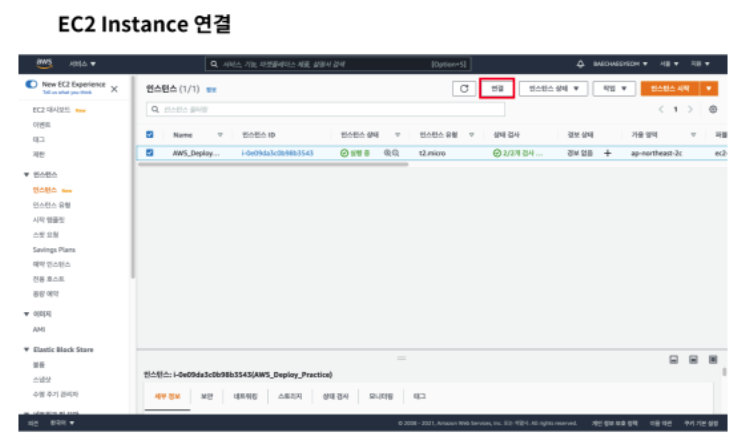Open EC2 대시보드 in sidebar
The width and height of the screenshot is (744, 447).
pyautogui.click(x=51, y=110)
